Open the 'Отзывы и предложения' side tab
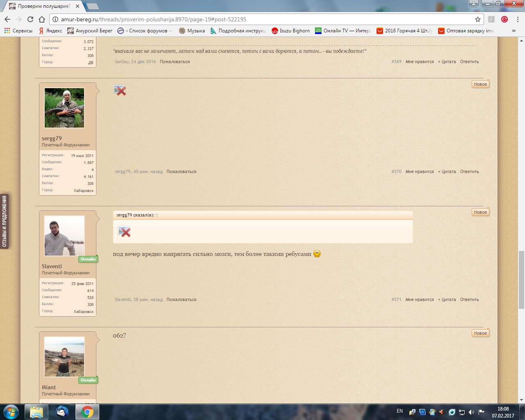Viewport: 525px width, 420px height. (x=5, y=221)
